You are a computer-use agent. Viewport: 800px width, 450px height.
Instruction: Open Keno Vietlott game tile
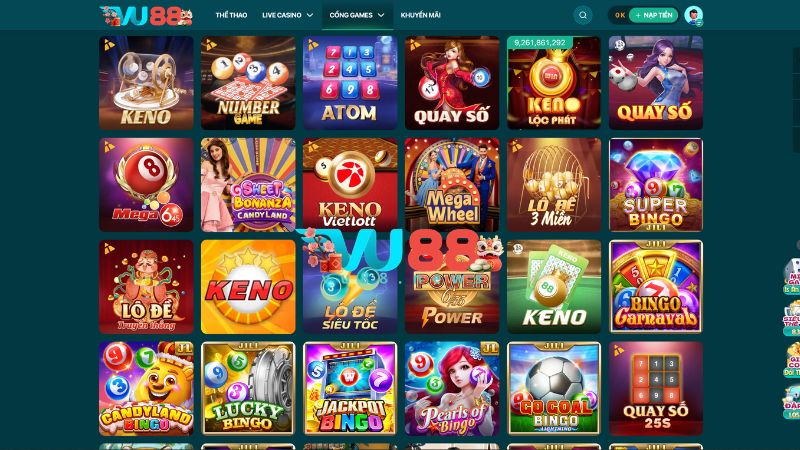tap(350, 185)
